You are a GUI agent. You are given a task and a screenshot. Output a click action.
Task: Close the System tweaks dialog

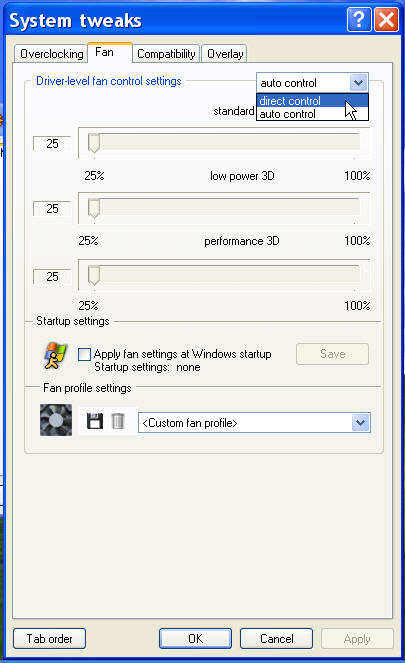(x=386, y=19)
